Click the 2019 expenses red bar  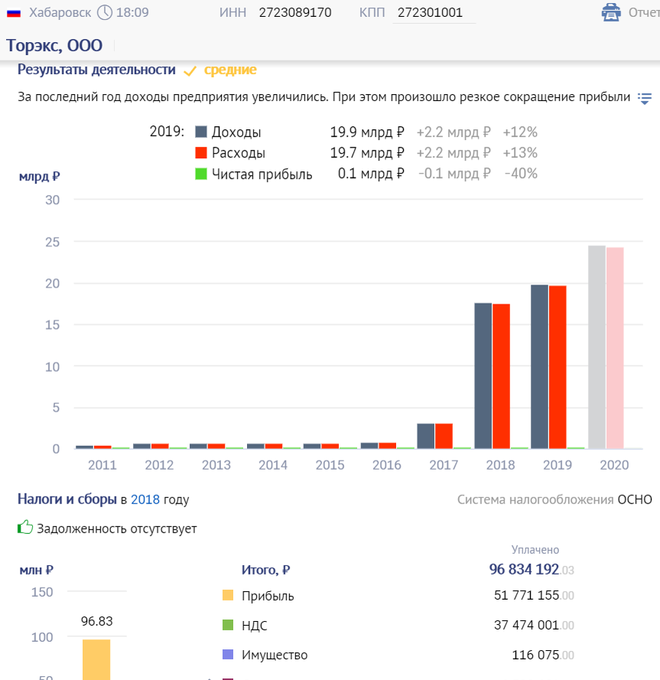pos(558,367)
